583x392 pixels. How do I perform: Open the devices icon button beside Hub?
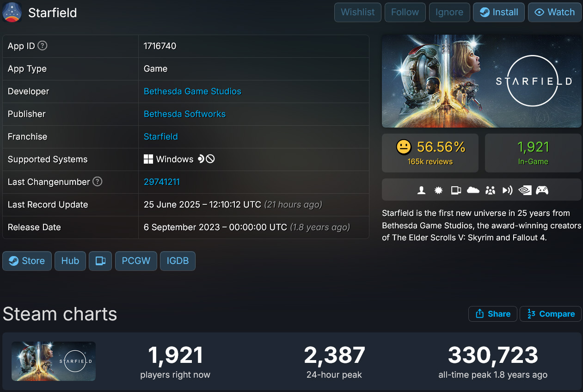[100, 261]
